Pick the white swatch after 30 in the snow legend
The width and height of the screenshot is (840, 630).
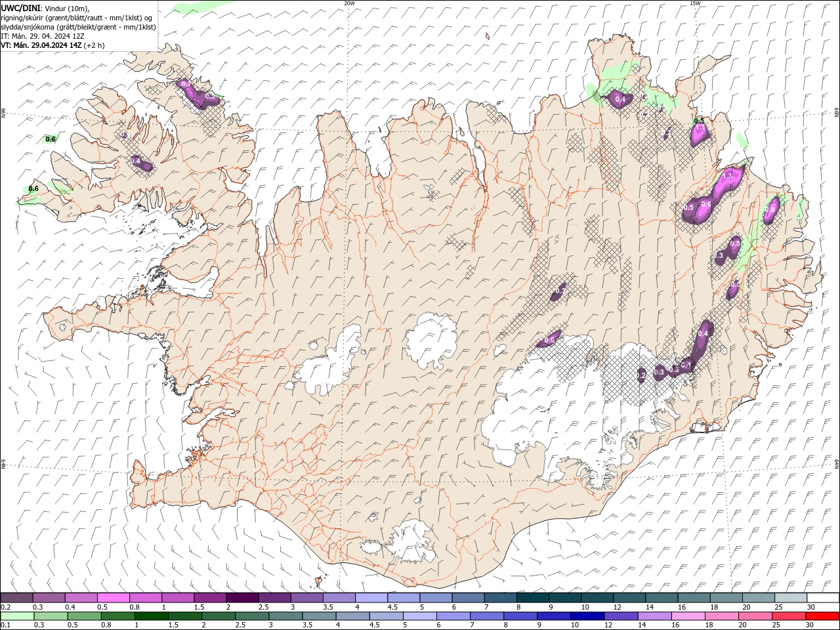[x=822, y=598]
